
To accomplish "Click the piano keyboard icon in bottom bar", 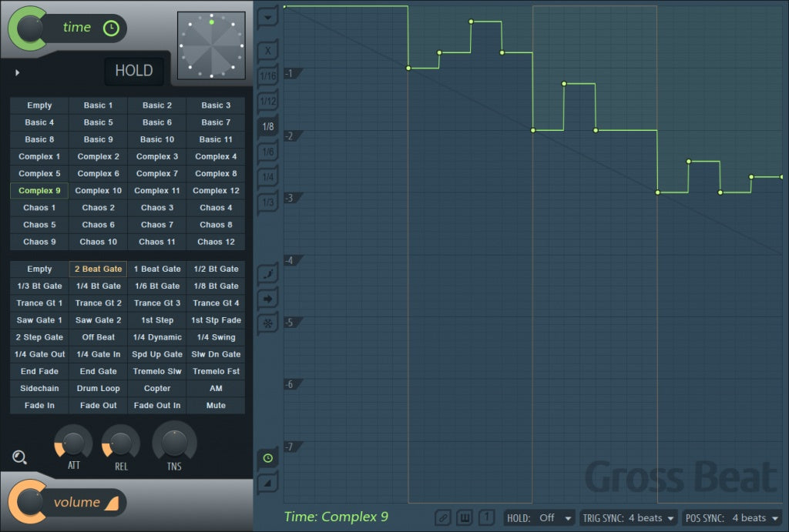I will (x=465, y=518).
